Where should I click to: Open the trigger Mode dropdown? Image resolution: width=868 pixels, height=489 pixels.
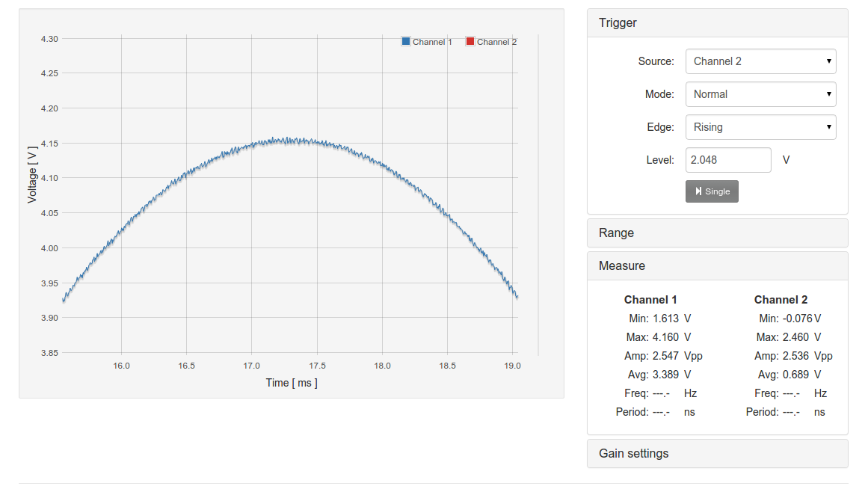(x=760, y=94)
